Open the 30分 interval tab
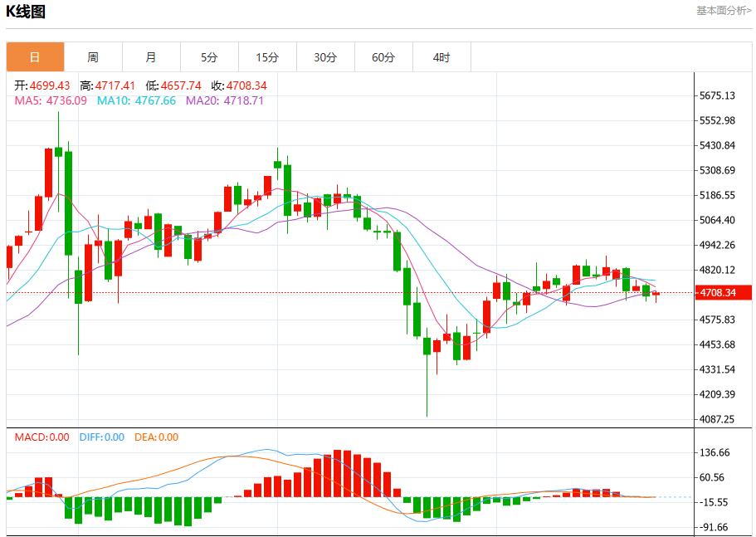 coord(325,57)
